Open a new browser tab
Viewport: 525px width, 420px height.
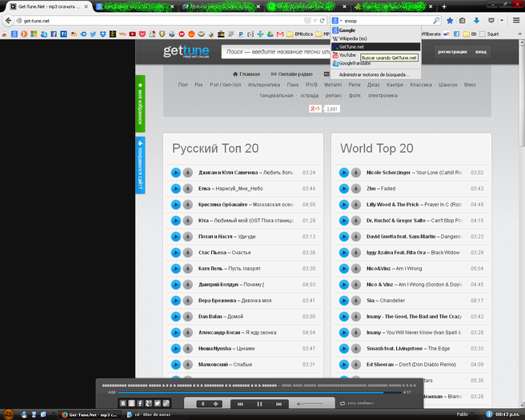pyautogui.click(x=444, y=6)
